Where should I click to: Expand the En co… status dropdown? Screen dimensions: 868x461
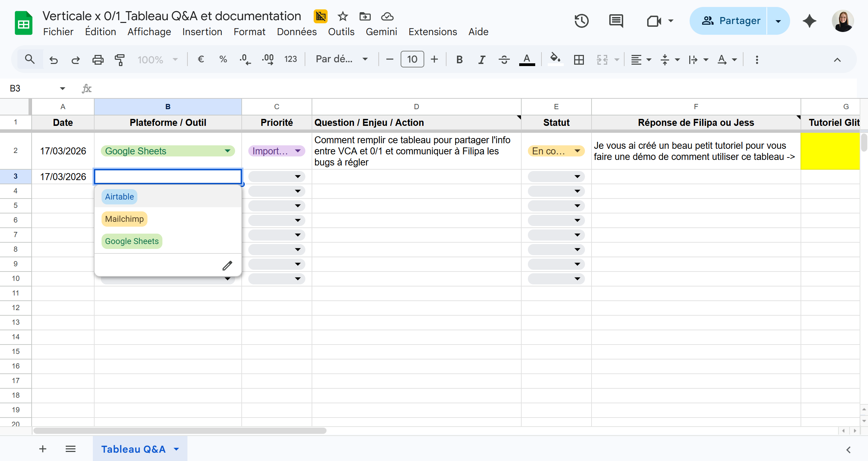pos(577,151)
